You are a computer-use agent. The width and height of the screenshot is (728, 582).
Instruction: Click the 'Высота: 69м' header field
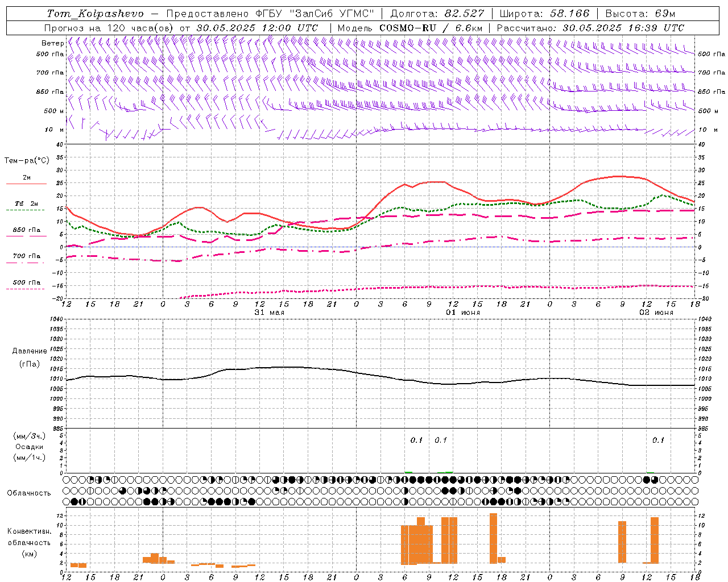pyautogui.click(x=640, y=13)
